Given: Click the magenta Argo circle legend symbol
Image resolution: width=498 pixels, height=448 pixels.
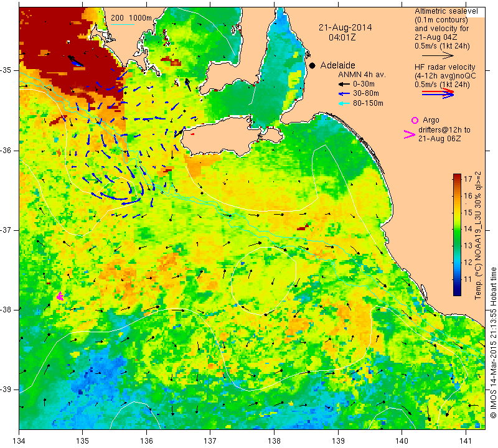Looking at the screenshot, I should [x=415, y=120].
